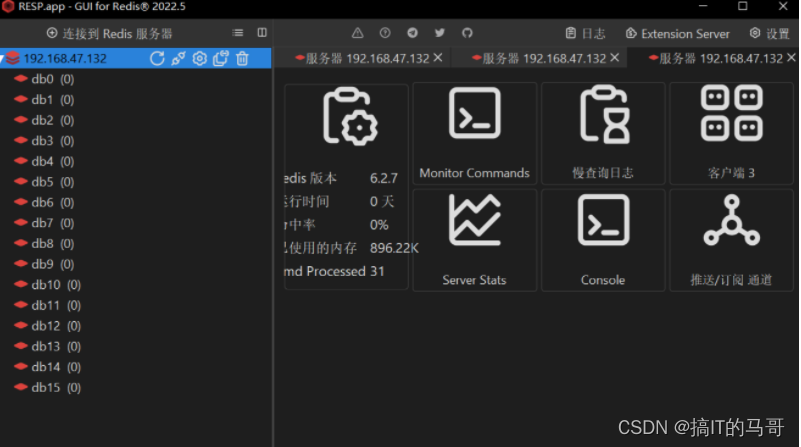The image size is (801, 447).
Task: Switch to second 服务器 192.168.47.132 tab
Action: 539,58
